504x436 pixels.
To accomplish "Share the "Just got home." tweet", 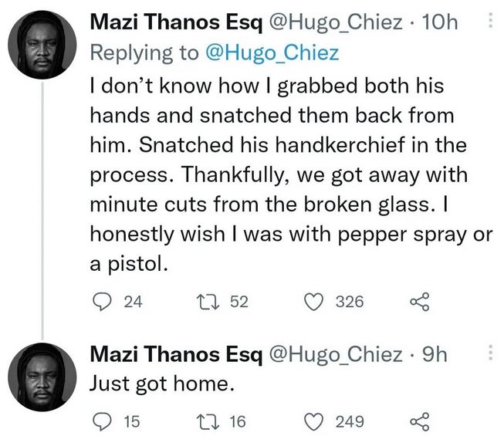I will (x=418, y=421).
